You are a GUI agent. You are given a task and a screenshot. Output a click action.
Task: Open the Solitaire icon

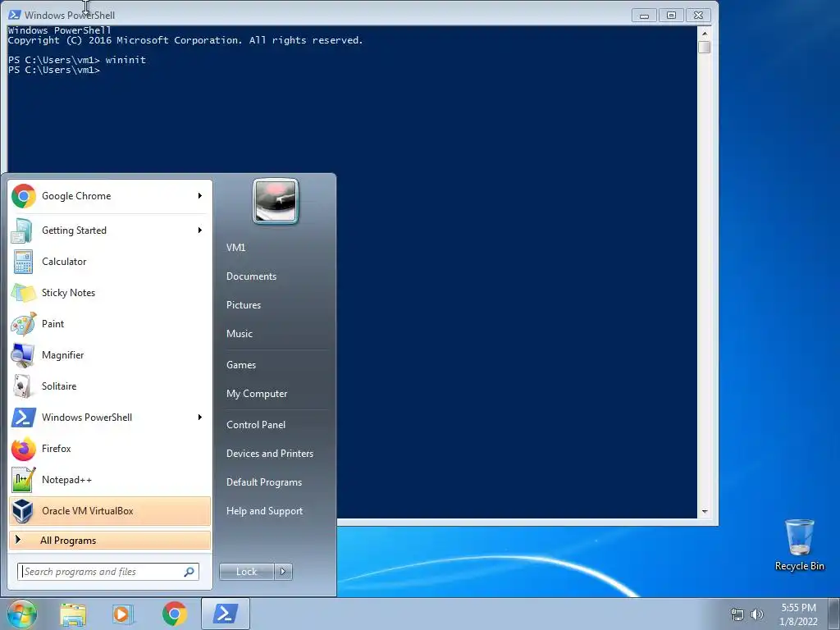pos(23,386)
